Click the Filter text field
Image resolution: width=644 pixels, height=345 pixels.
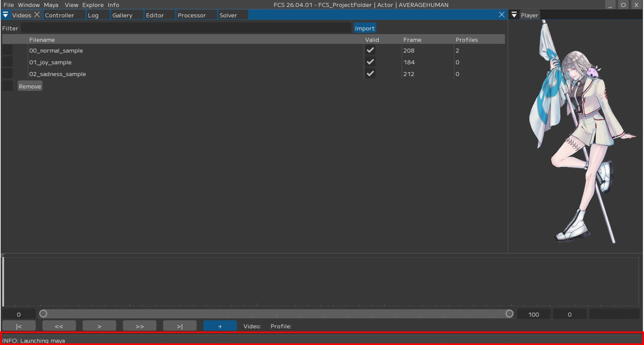pyautogui.click(x=186, y=28)
